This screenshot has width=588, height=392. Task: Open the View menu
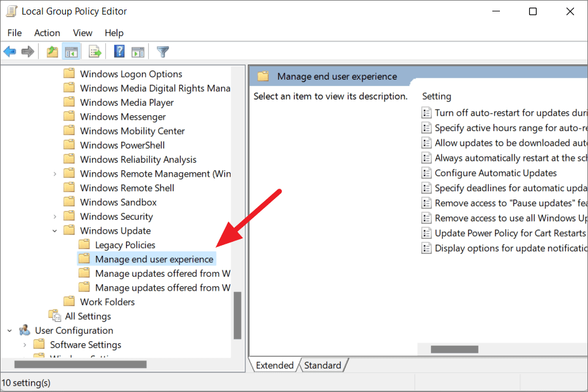coord(82,33)
